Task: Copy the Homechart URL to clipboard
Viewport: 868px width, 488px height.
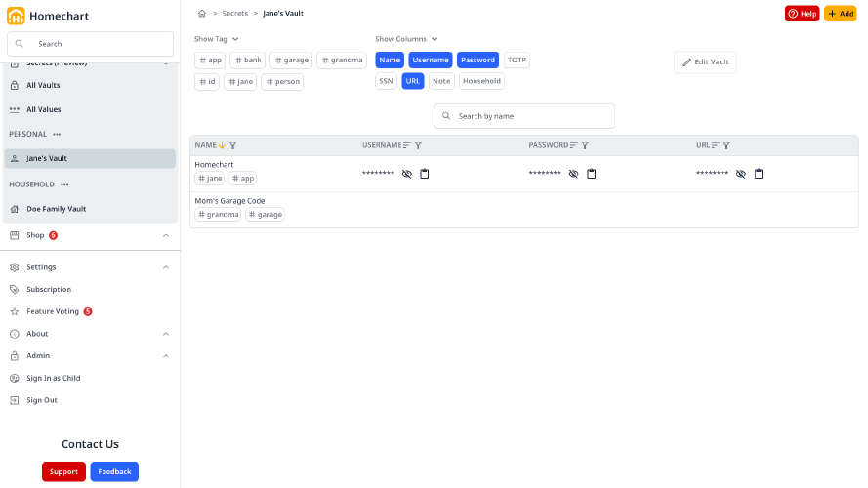Action: (759, 174)
